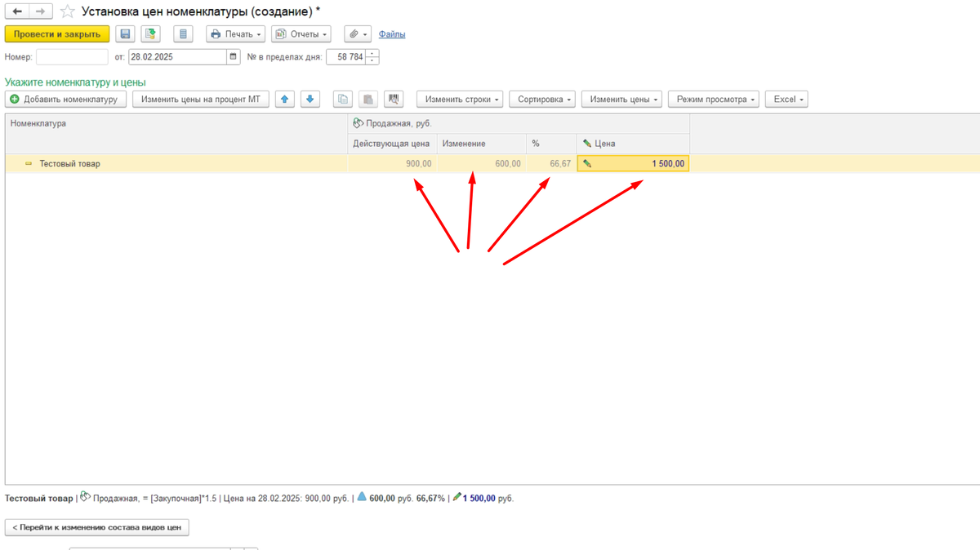Edit the 1 500,00 price cell
This screenshot has height=550, width=980.
[x=633, y=164]
